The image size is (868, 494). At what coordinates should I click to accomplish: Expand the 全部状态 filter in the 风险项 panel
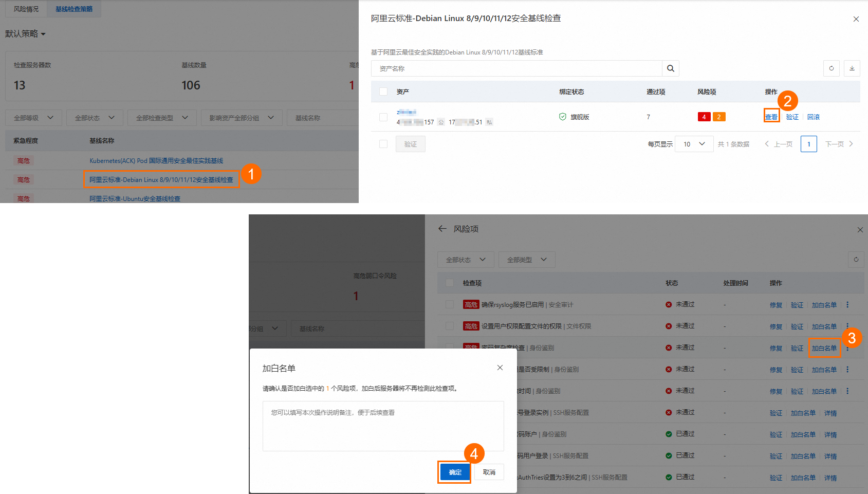466,260
